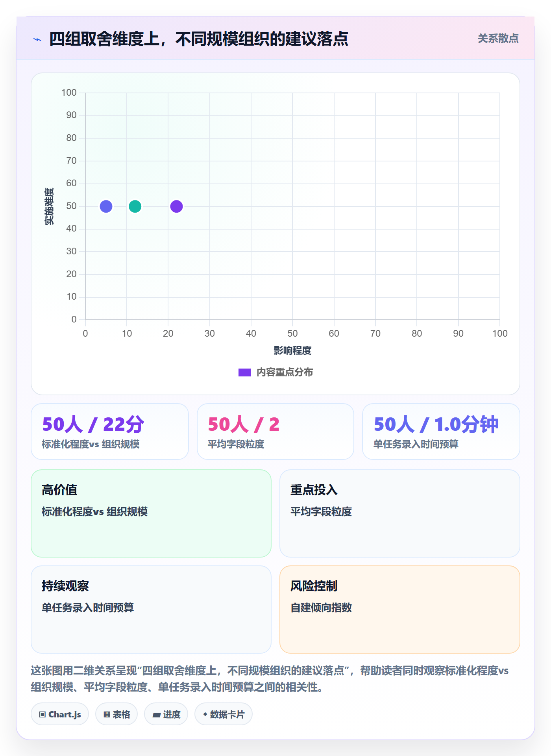
Task: Select the 重点投入 quadrant card
Action: [400, 513]
